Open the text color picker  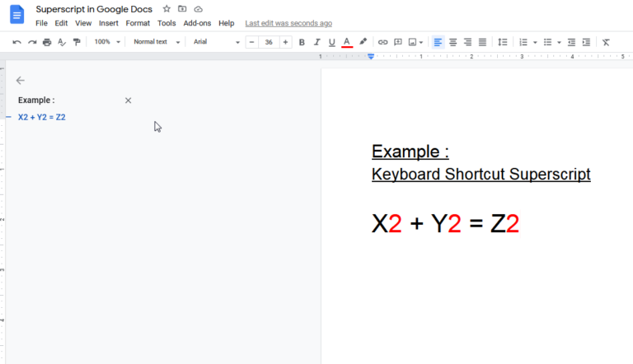tap(347, 42)
